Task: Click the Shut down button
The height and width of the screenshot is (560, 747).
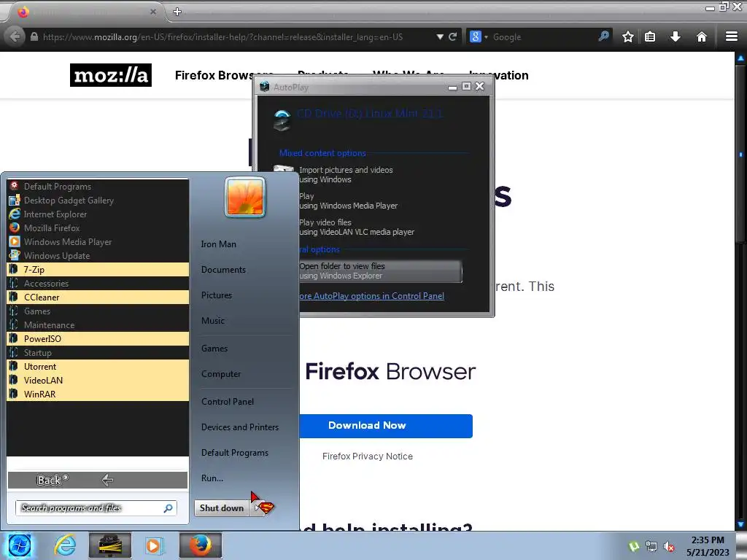Action: 222,508
